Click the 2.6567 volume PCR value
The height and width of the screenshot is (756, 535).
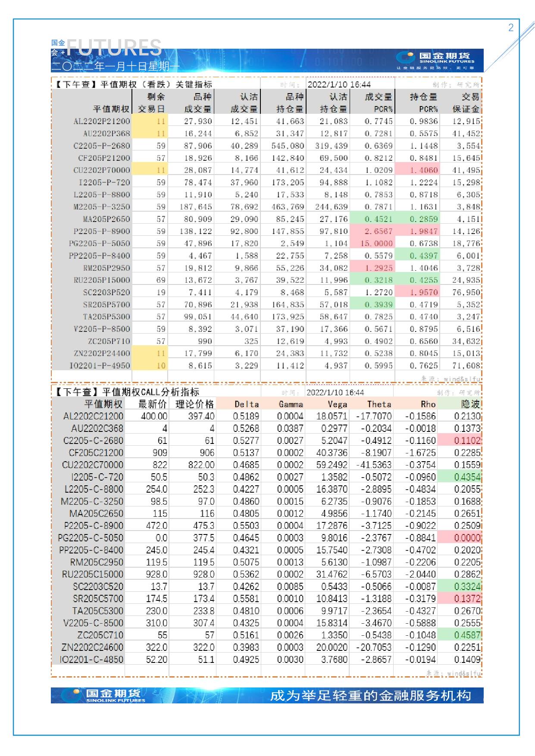click(x=372, y=231)
